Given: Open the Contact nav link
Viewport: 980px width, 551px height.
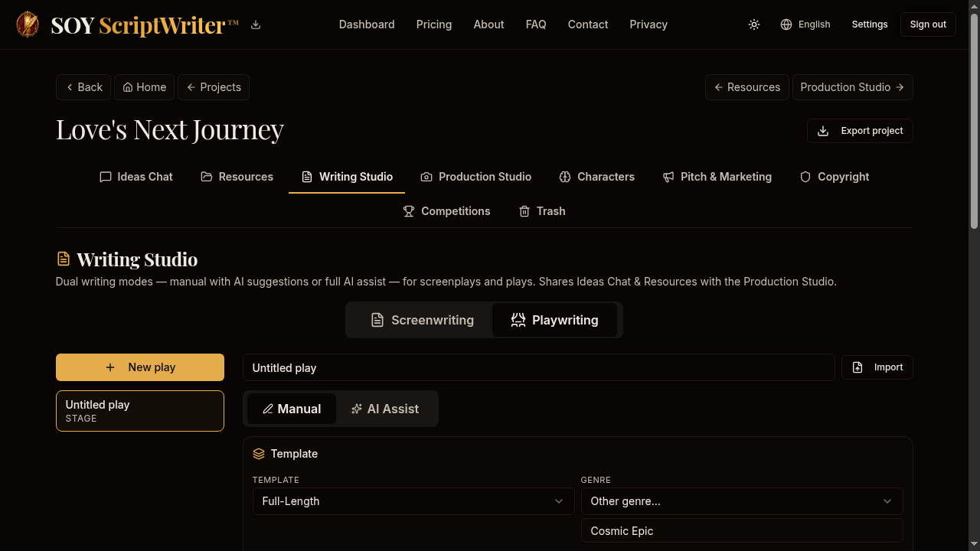Looking at the screenshot, I should (x=588, y=24).
